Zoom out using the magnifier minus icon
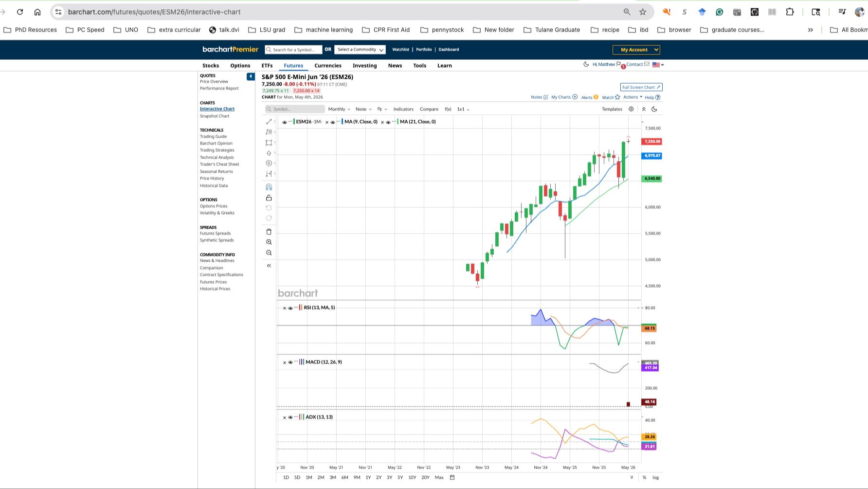Screen dimensions: 868x489 point(269,253)
